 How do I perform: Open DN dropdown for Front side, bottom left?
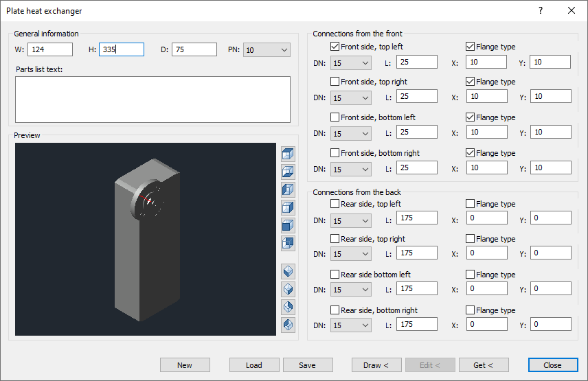pos(350,133)
